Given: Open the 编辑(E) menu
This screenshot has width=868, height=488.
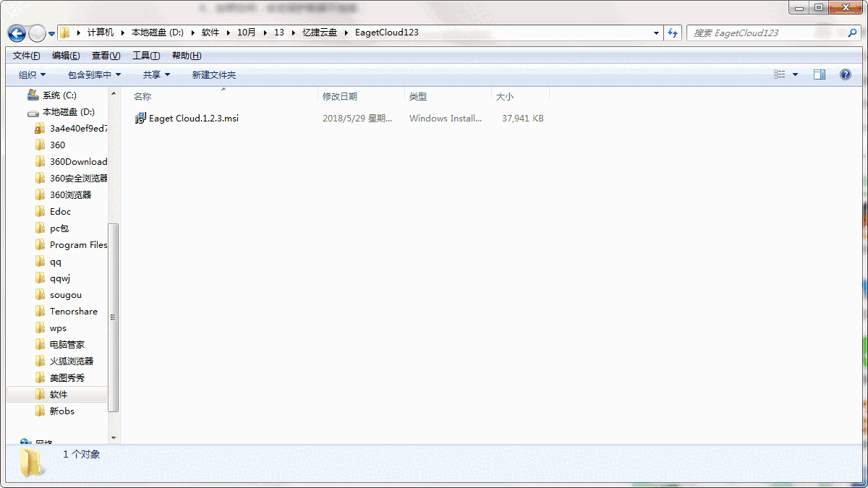Looking at the screenshot, I should pyautogui.click(x=66, y=56).
